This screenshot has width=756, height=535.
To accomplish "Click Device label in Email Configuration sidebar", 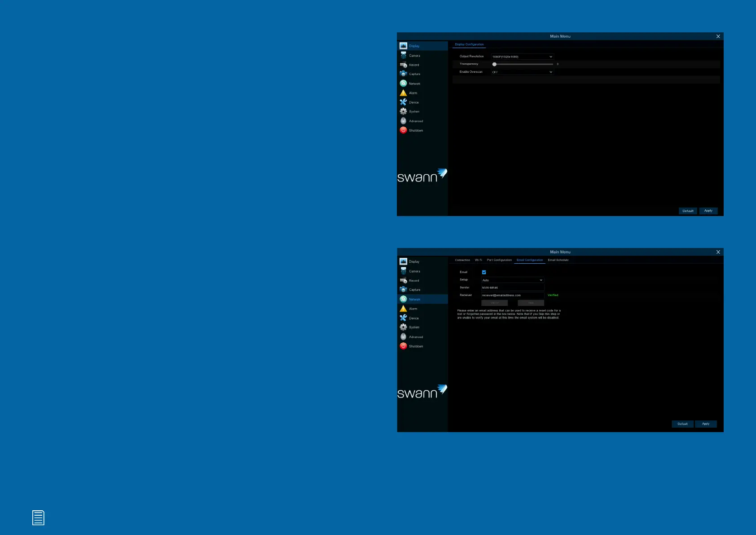I will 413,318.
